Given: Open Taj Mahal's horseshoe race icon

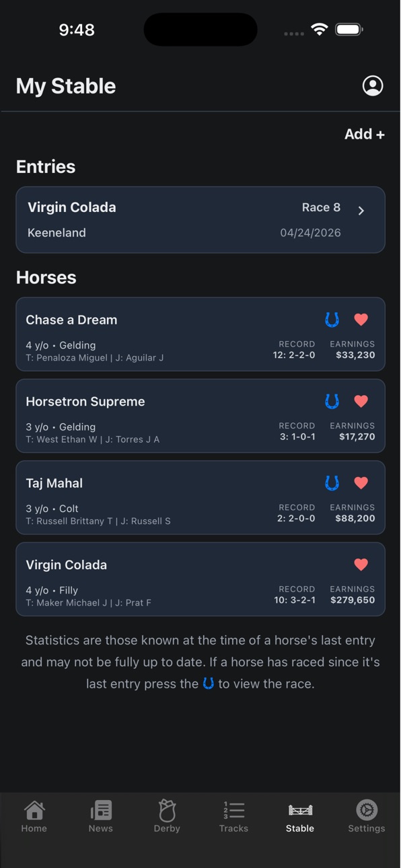Looking at the screenshot, I should click(332, 483).
